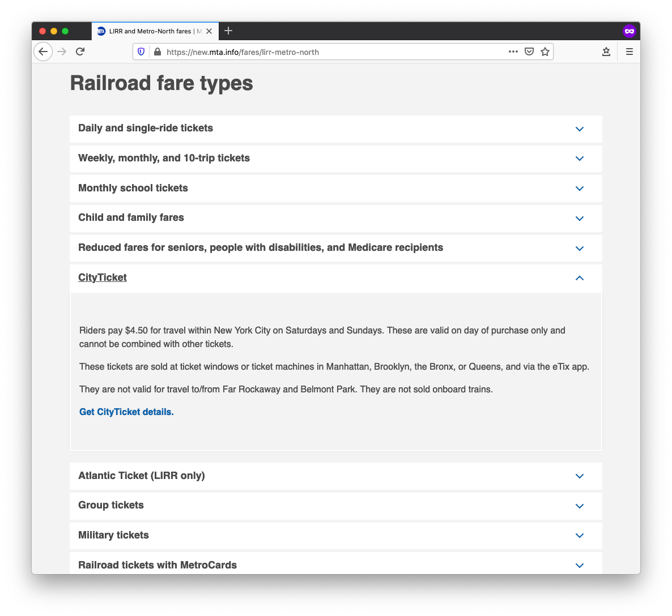Image resolution: width=672 pixels, height=616 pixels.
Task: Click Military tickets heading
Action: tap(113, 535)
